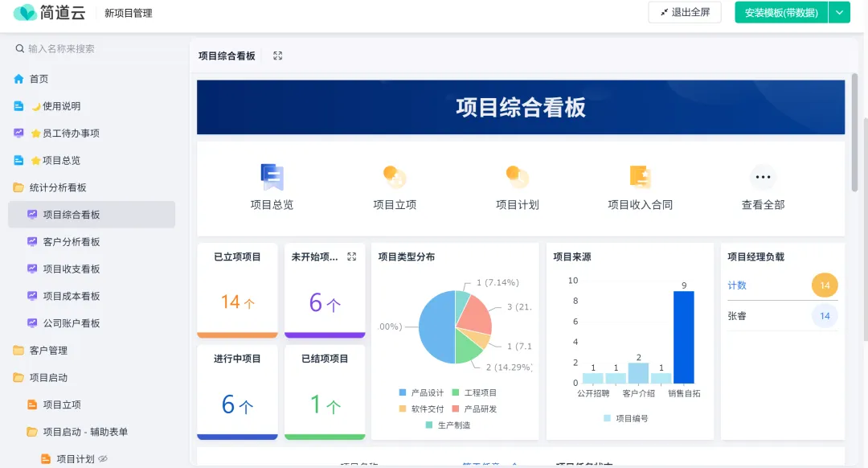This screenshot has height=468, width=868.
Task: Open dropdown arrow beside 安装模板 button
Action: click(x=839, y=12)
